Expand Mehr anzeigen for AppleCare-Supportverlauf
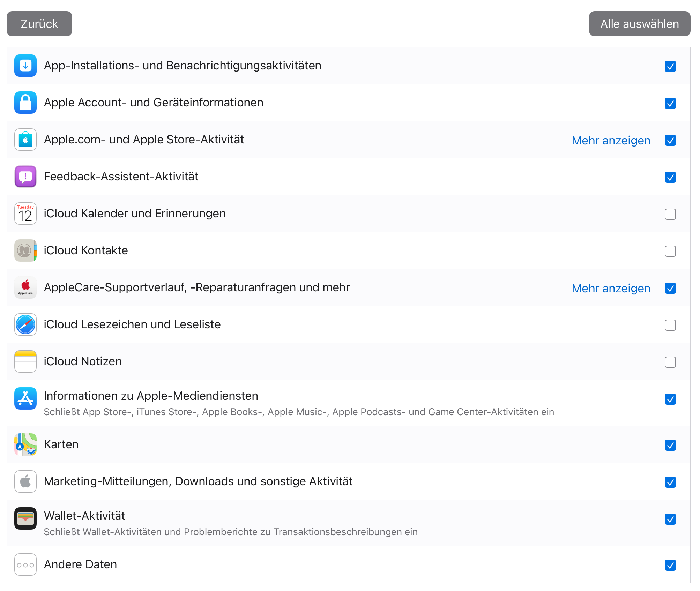The image size is (700, 591). pos(611,288)
